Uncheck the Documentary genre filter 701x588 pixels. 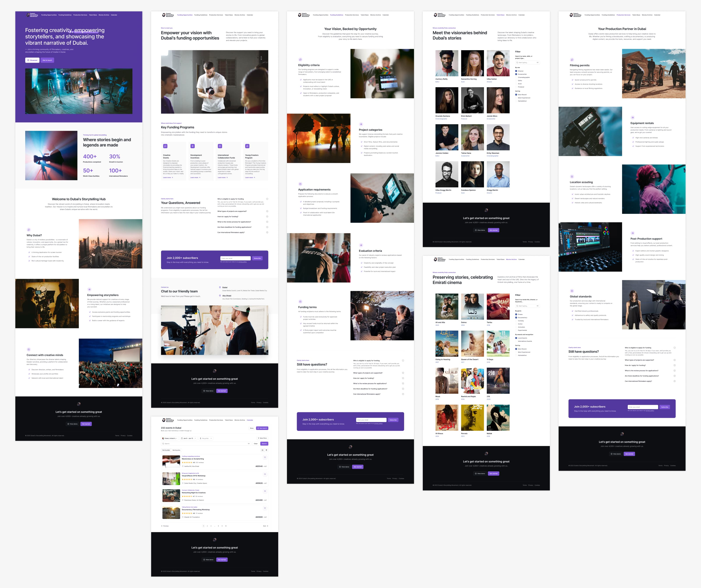[x=516, y=317]
